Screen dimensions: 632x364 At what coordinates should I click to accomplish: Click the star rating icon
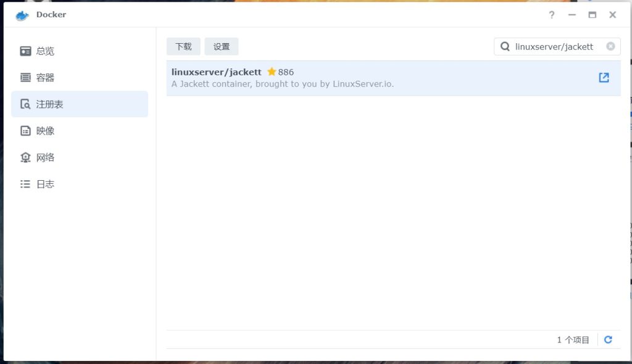tap(272, 72)
